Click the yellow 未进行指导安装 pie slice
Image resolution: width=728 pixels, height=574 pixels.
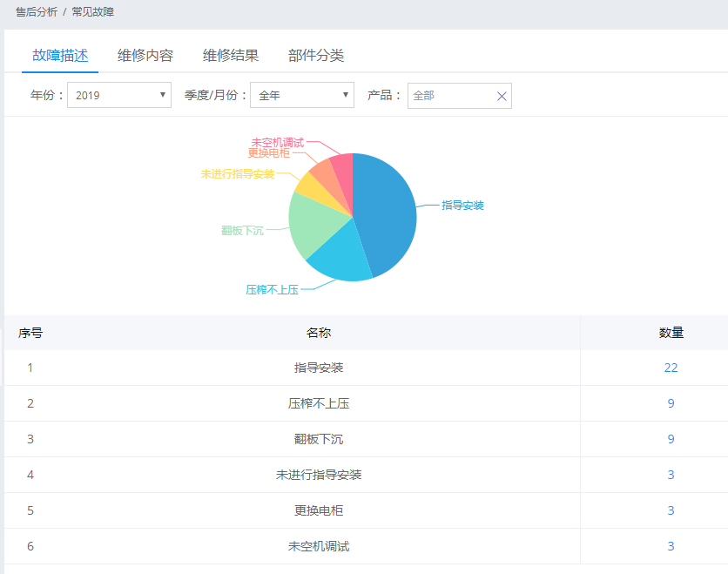(310, 184)
